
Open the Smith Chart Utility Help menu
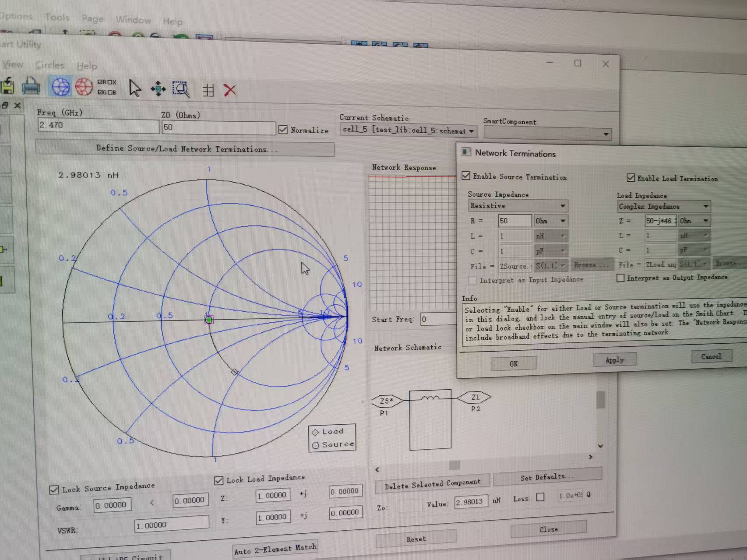(x=87, y=66)
